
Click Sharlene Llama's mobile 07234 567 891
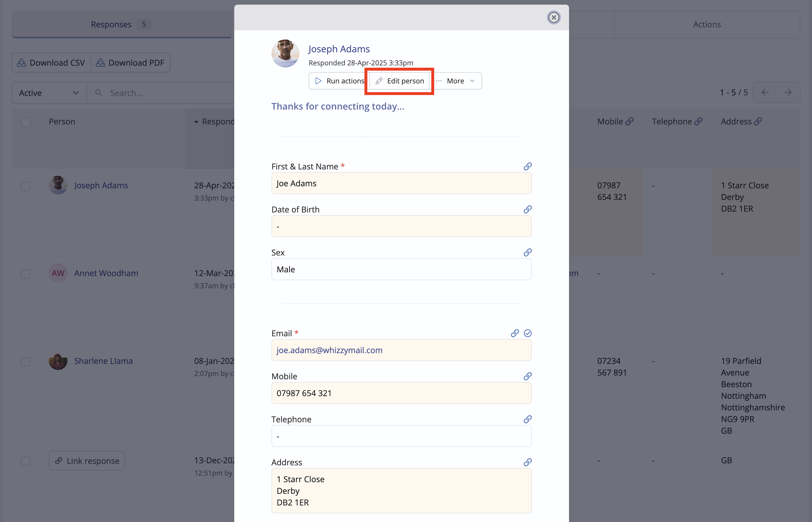[612, 367]
